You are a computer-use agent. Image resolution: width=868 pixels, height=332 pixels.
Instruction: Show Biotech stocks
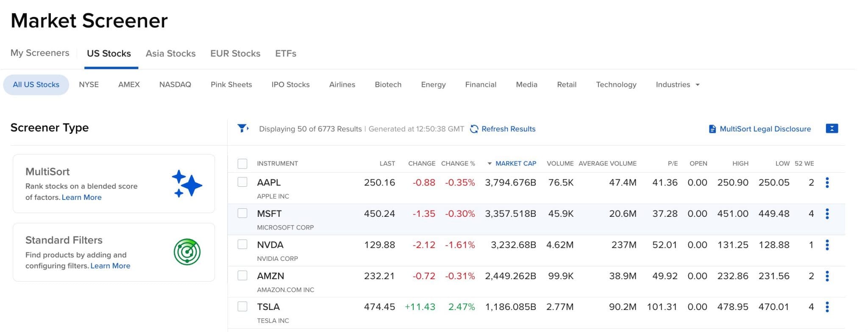[x=388, y=85]
